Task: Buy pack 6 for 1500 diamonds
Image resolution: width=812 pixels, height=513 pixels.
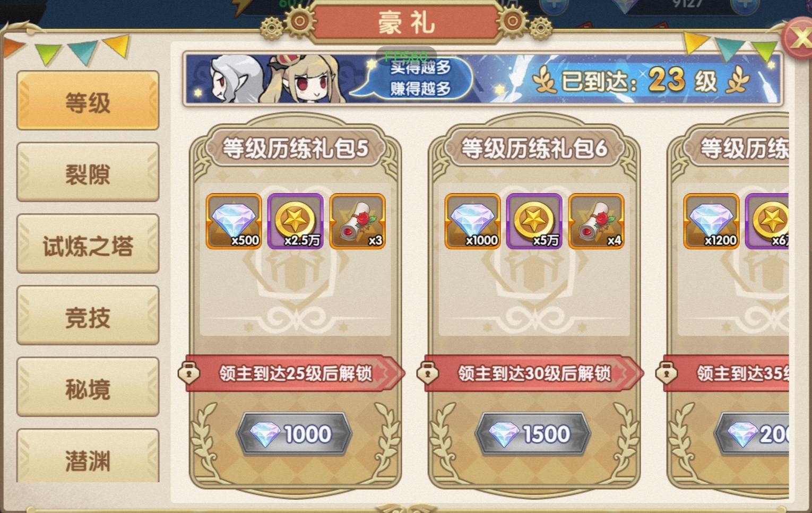Action: point(534,434)
